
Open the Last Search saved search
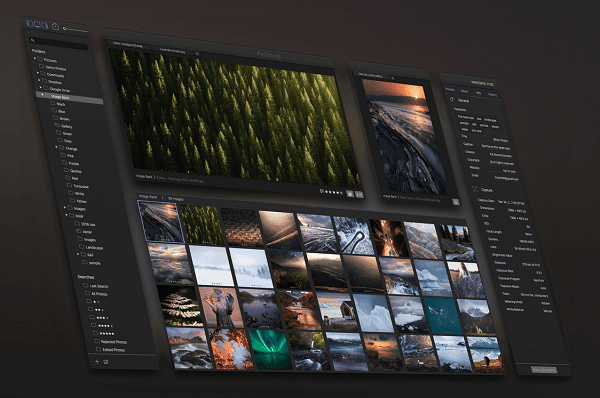(x=96, y=286)
